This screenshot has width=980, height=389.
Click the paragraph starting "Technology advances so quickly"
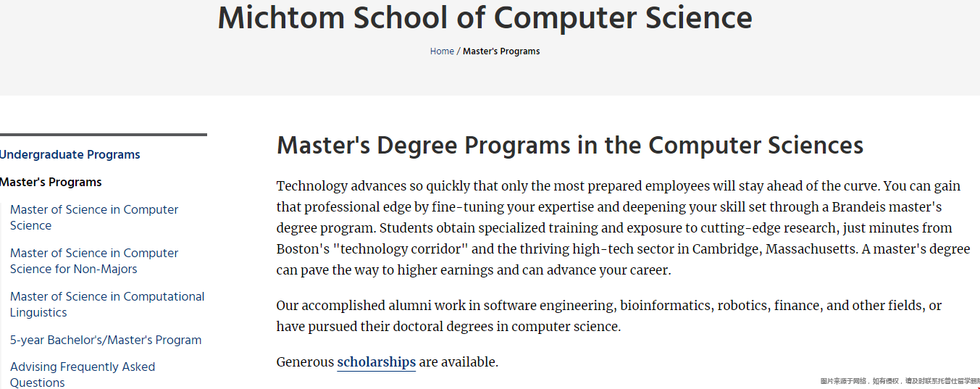[x=623, y=228]
